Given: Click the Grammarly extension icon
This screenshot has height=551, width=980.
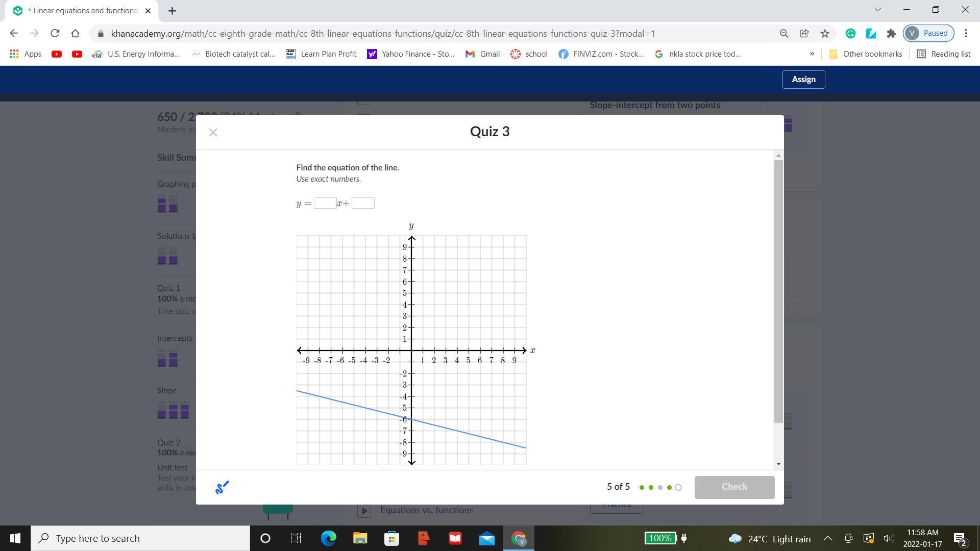Looking at the screenshot, I should click(x=850, y=34).
